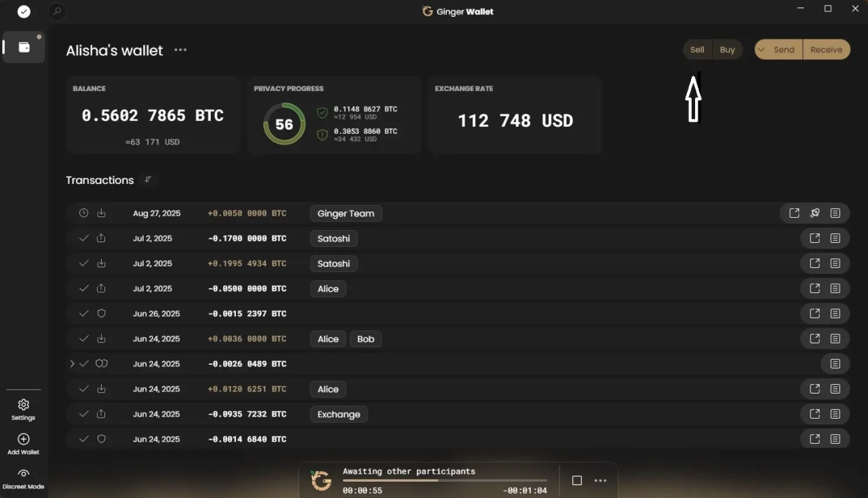The image size is (868, 498).
Task: Click the pending clock icon on Aug 27 row
Action: (83, 213)
